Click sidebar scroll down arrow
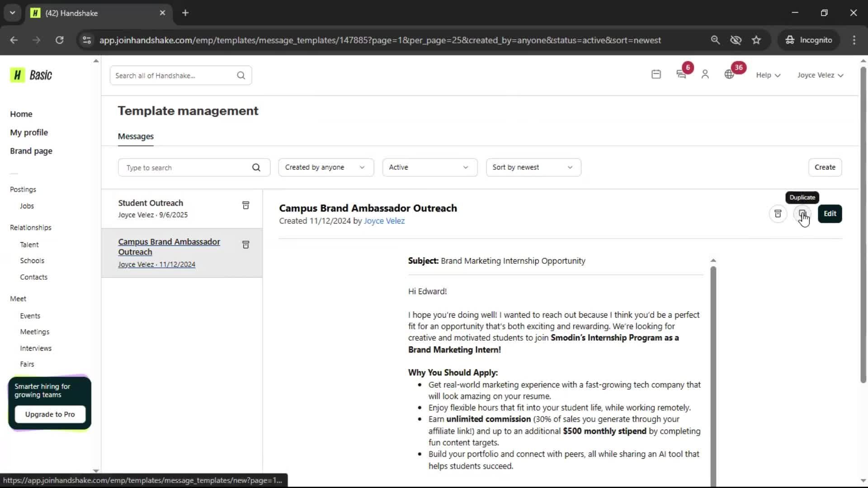The image size is (868, 488). (x=95, y=470)
